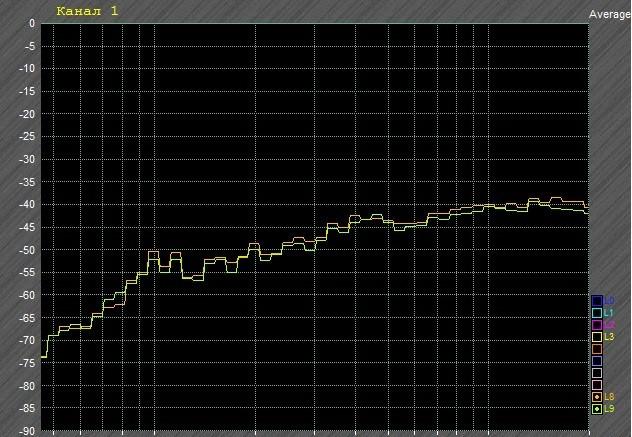The image size is (632, 437).
Task: Toggle the L0 trace checkbox
Action: coord(597,301)
